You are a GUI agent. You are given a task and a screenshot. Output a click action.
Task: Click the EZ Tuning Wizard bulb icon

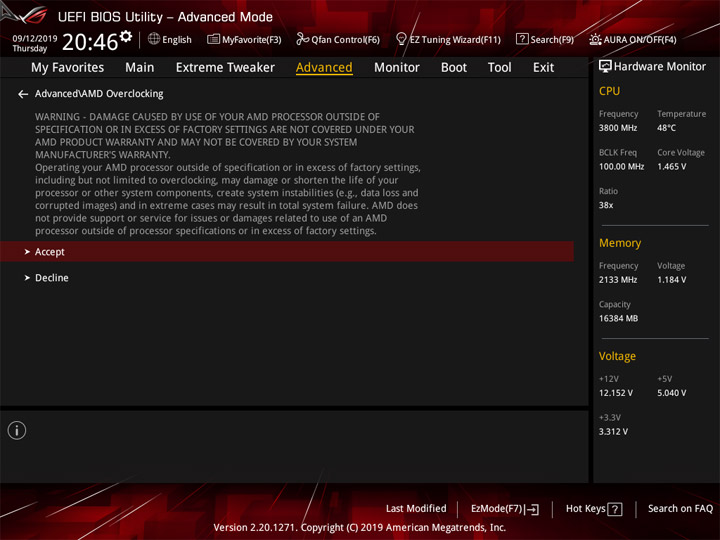[401, 39]
